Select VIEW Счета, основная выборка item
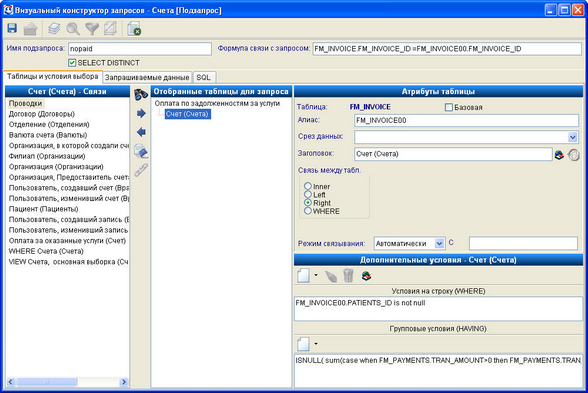This screenshot has height=393, width=588. click(x=68, y=261)
